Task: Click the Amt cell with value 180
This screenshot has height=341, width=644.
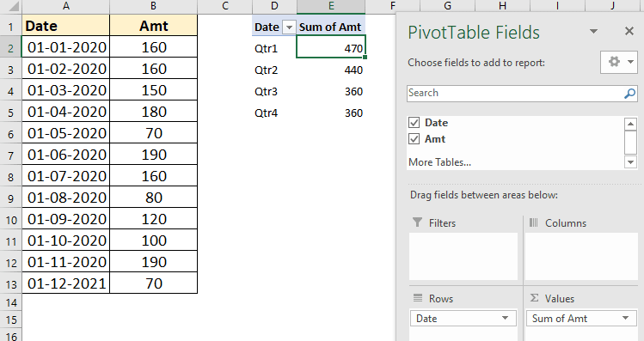Action: (x=154, y=112)
